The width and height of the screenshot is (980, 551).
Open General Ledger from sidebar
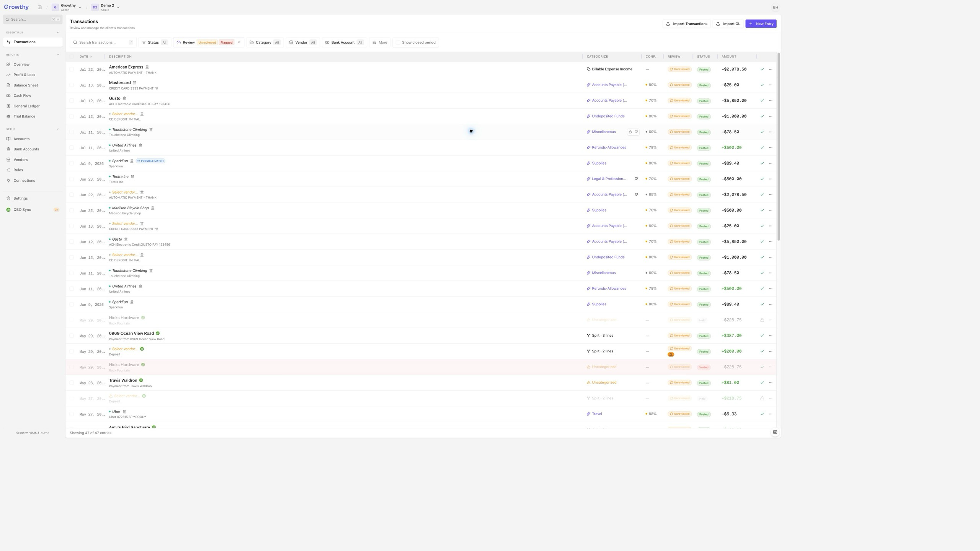point(33,106)
